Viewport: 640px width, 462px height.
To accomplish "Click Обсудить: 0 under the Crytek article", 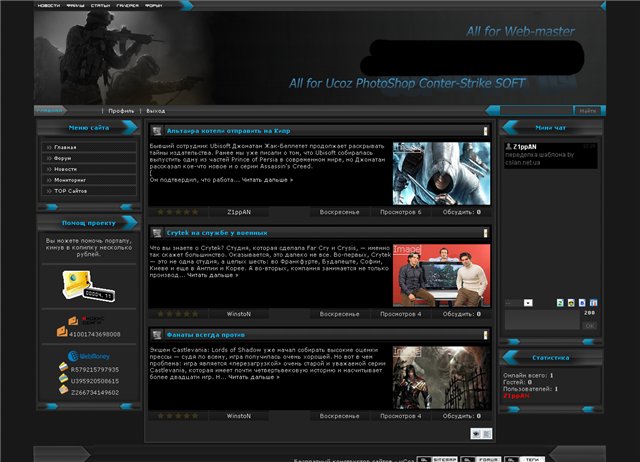I will point(462,314).
